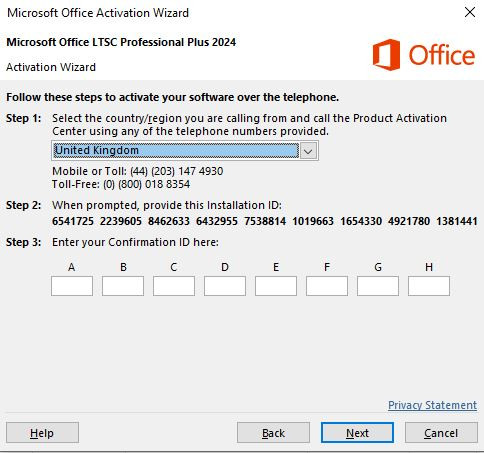Click the Toll-Free phone number line
Image resolution: width=484 pixels, height=453 pixels.
pyautogui.click(x=121, y=184)
